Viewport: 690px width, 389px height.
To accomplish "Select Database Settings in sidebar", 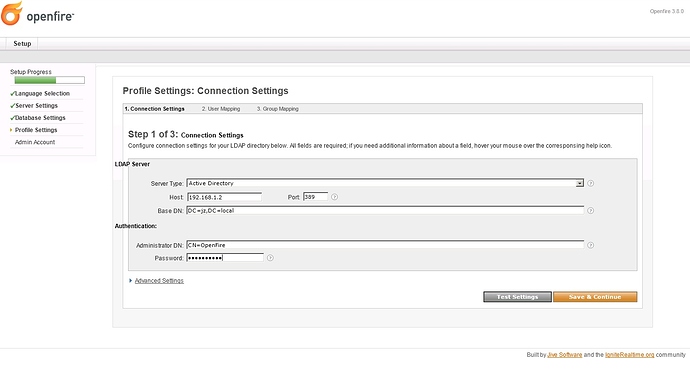I will tap(40, 118).
